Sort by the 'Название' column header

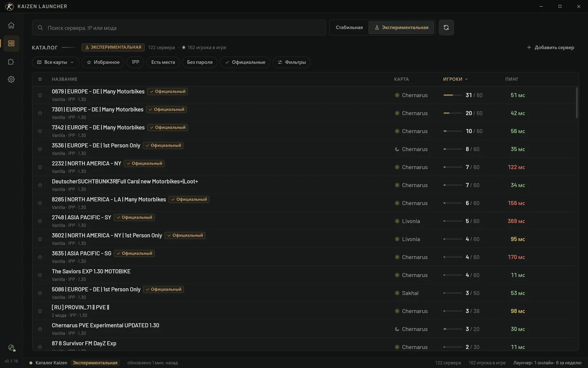65,79
